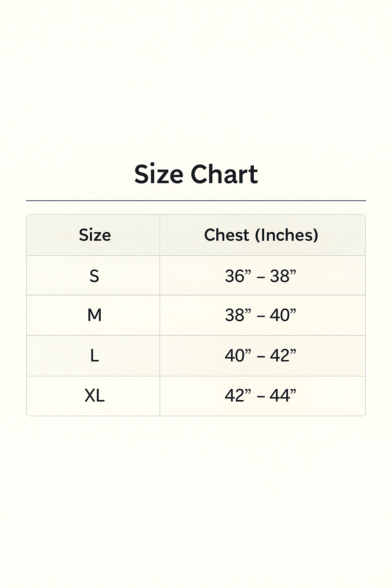This screenshot has height=588, width=392.
Task: Click the word "Chest" in the column header
Action: [226, 235]
